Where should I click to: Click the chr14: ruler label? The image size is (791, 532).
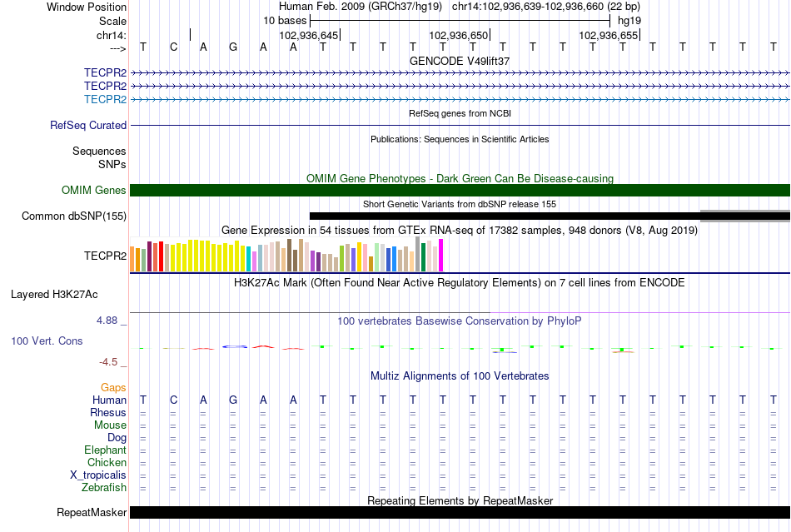[112, 35]
